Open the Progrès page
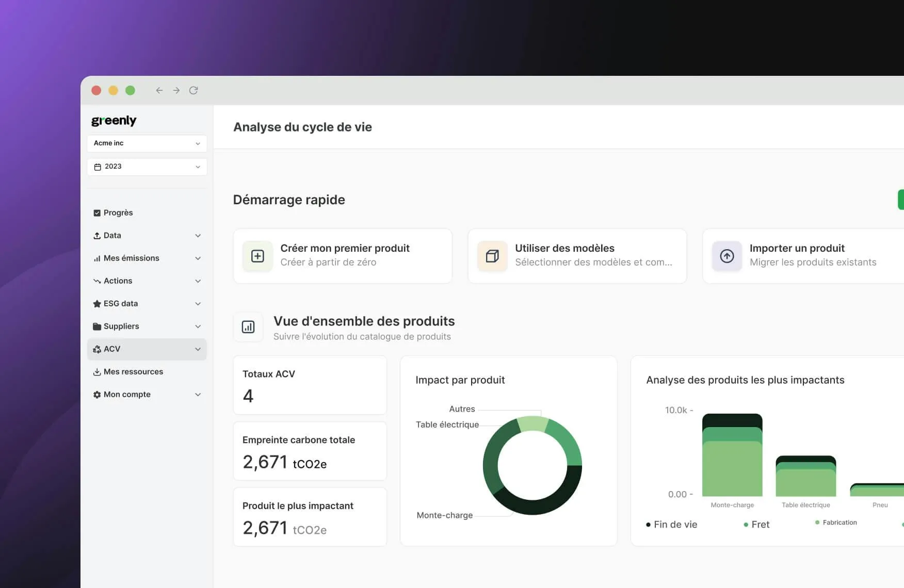Screen dimensions: 904x588 (147, 213)
